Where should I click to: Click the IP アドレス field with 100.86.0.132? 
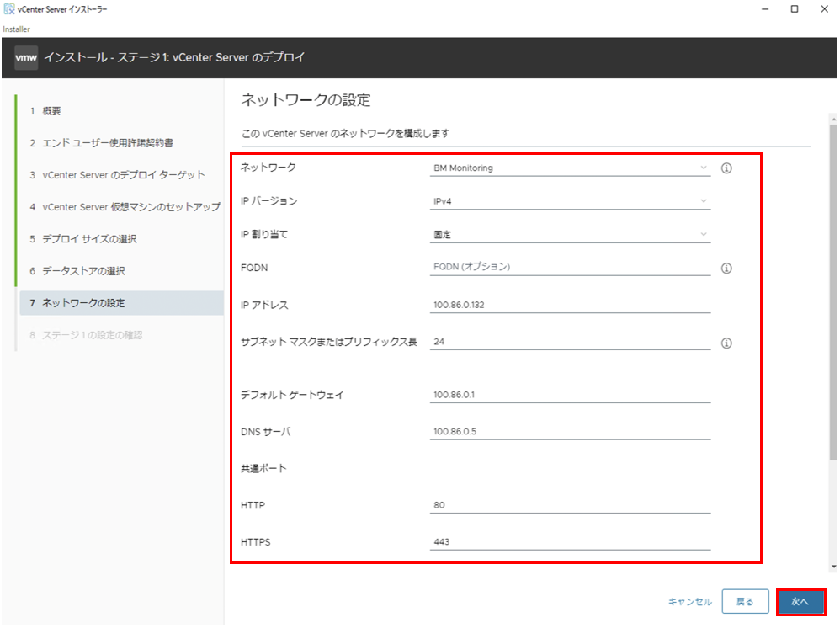570,305
